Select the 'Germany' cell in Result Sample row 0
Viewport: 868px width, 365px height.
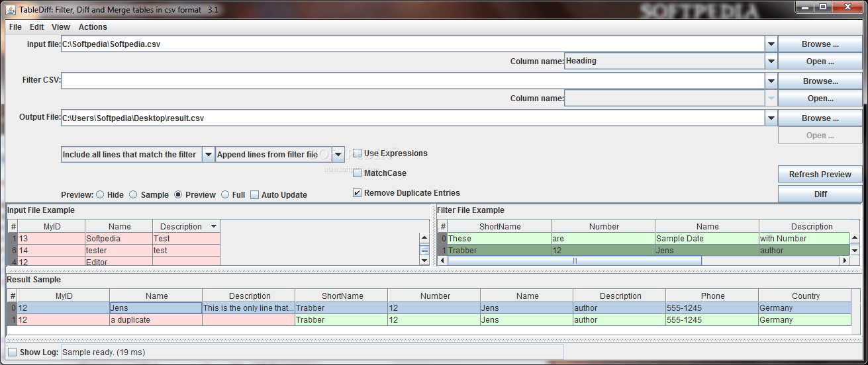click(x=805, y=308)
